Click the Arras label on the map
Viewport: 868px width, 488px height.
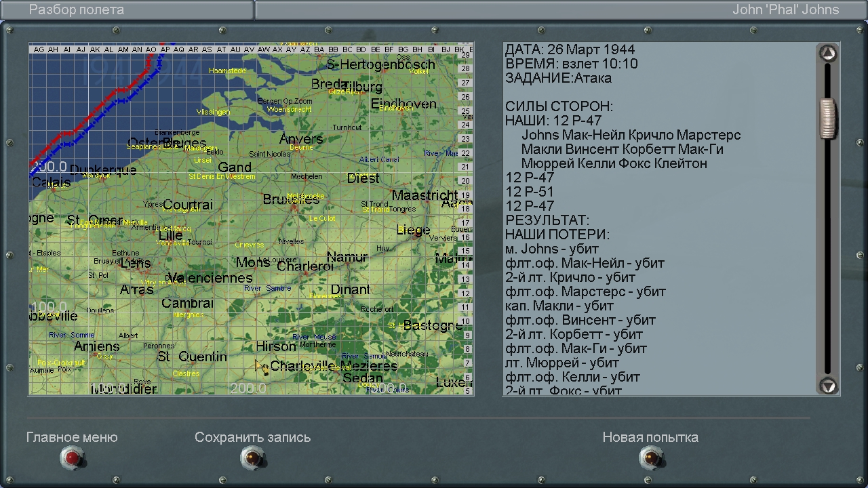click(137, 290)
